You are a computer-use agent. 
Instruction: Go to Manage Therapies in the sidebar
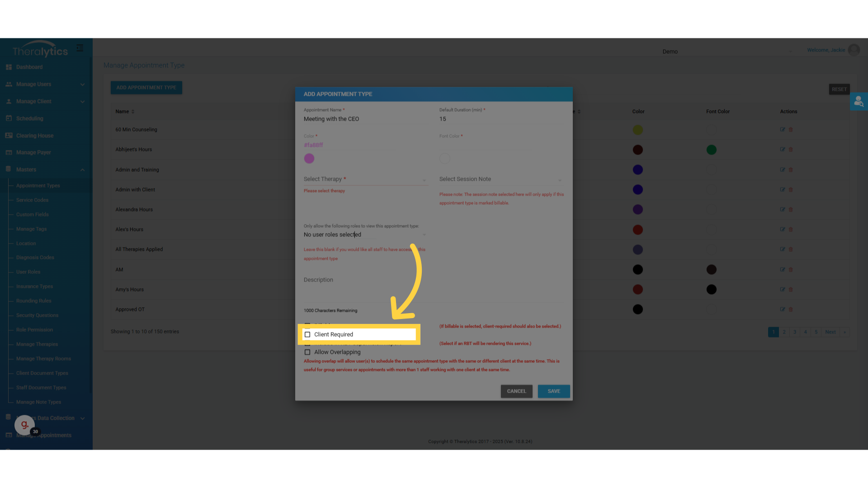(37, 344)
